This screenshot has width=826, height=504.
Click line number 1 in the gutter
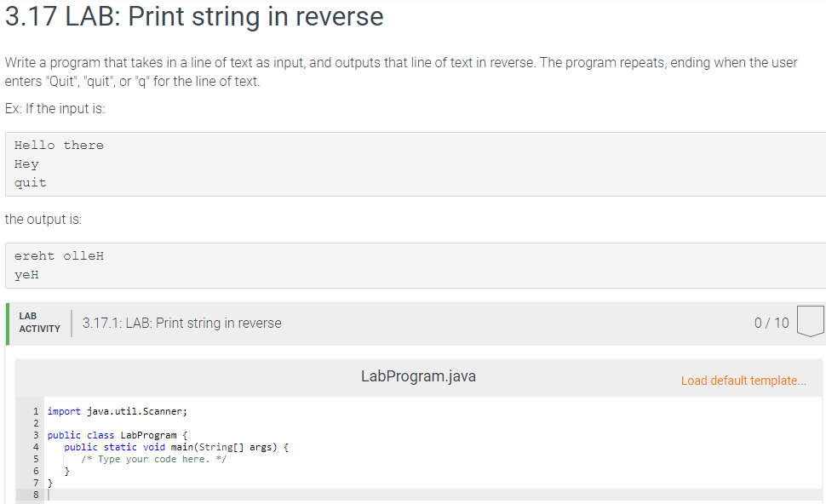(x=36, y=411)
